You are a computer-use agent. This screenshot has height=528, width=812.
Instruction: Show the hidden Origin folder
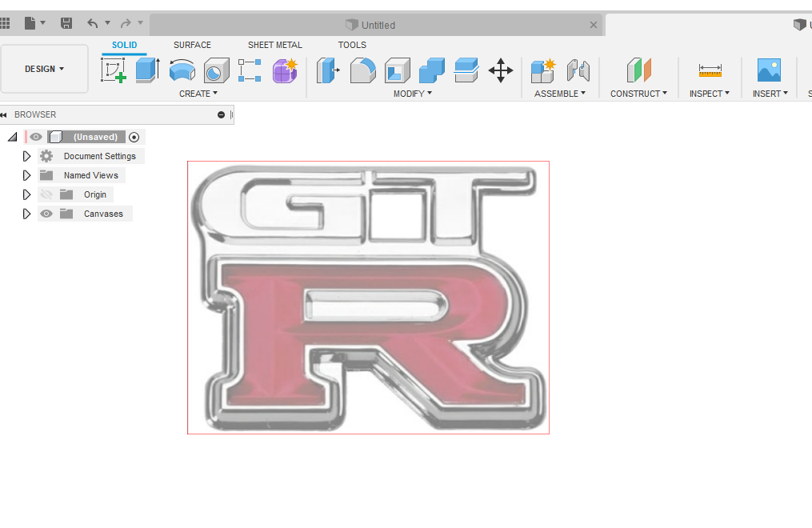(46, 194)
